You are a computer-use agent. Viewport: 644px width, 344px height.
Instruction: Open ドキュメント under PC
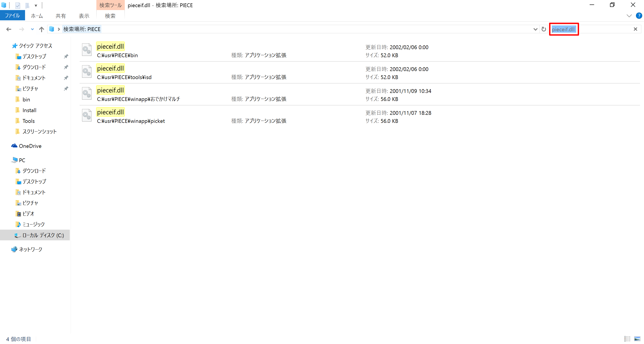[x=34, y=192]
